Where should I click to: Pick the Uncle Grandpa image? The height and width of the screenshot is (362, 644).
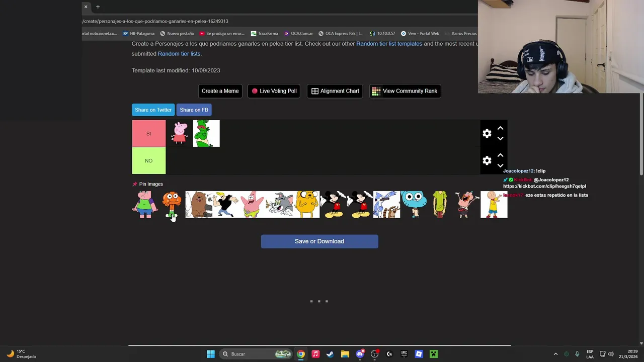tap(467, 204)
